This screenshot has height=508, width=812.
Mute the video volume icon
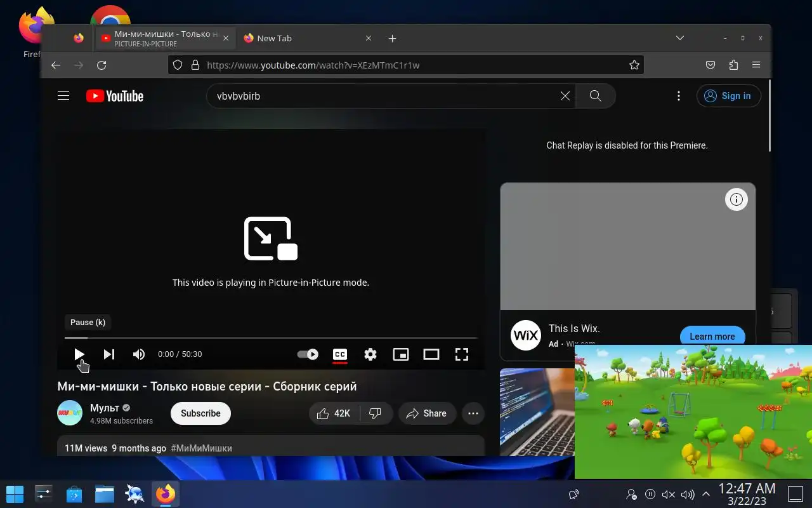pos(139,354)
